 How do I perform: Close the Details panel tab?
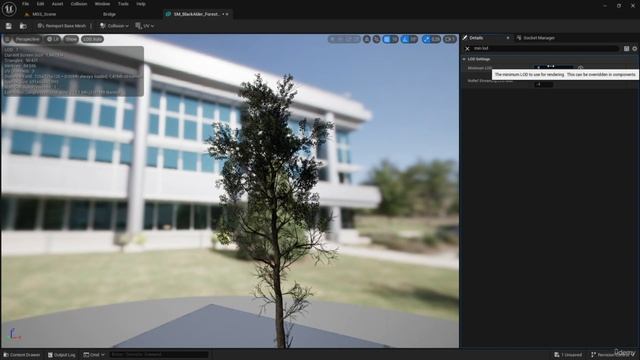tap(508, 38)
